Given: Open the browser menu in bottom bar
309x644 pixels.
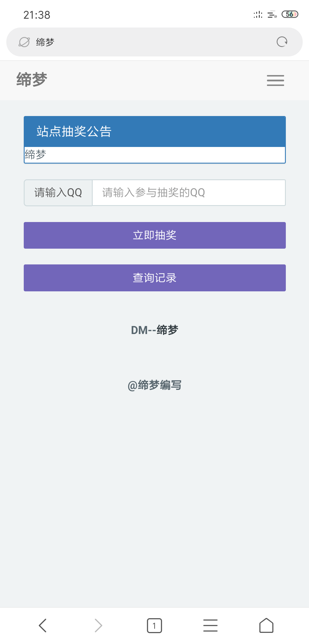Looking at the screenshot, I should (x=210, y=625).
